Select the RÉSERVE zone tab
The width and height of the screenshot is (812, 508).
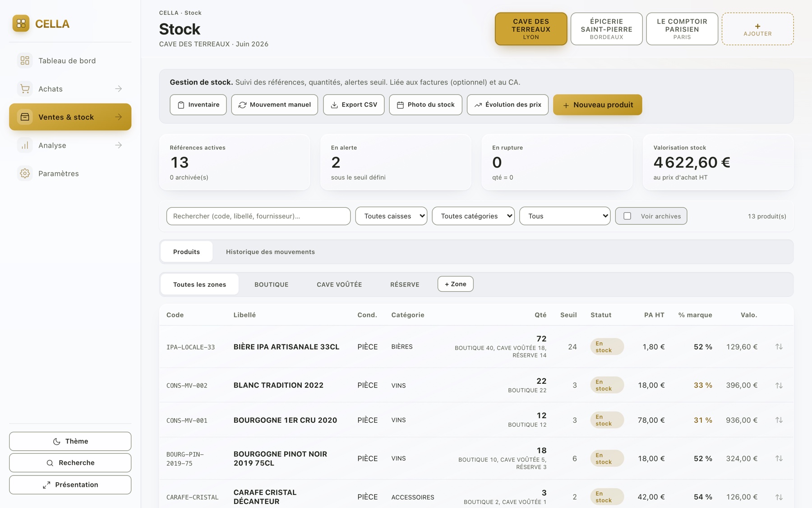point(405,284)
